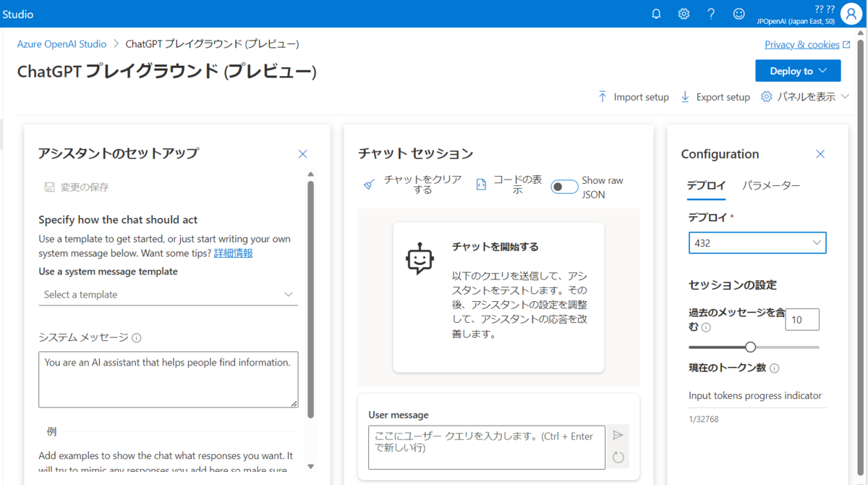
Task: Click the User message input box
Action: pos(486,447)
